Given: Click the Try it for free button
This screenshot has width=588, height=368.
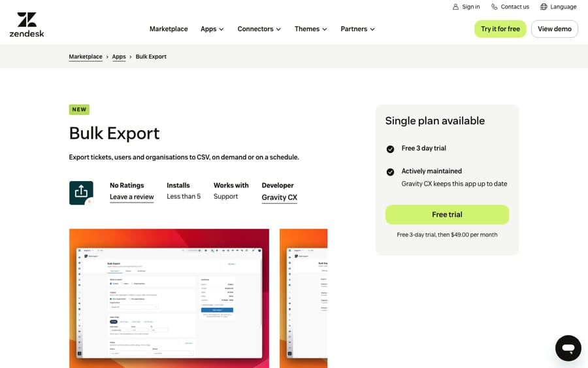Looking at the screenshot, I should click(500, 29).
